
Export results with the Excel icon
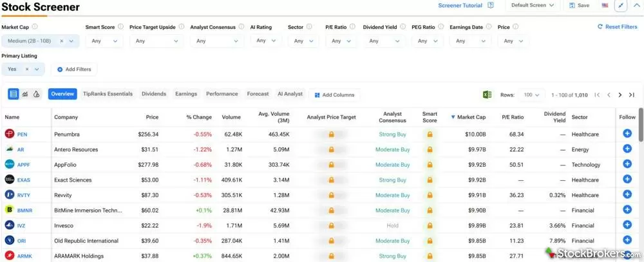[487, 95]
